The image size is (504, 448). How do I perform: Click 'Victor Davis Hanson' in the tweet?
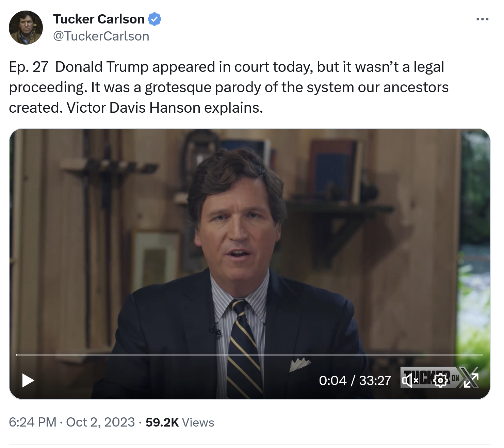point(133,108)
